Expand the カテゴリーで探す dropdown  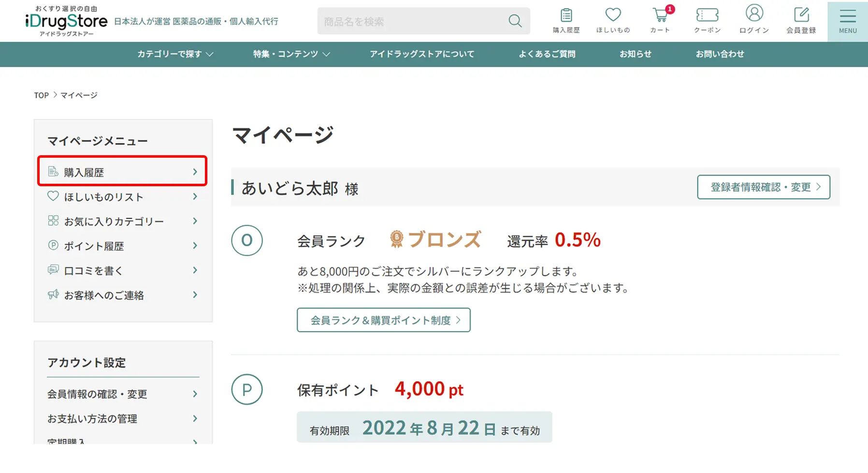pos(175,54)
